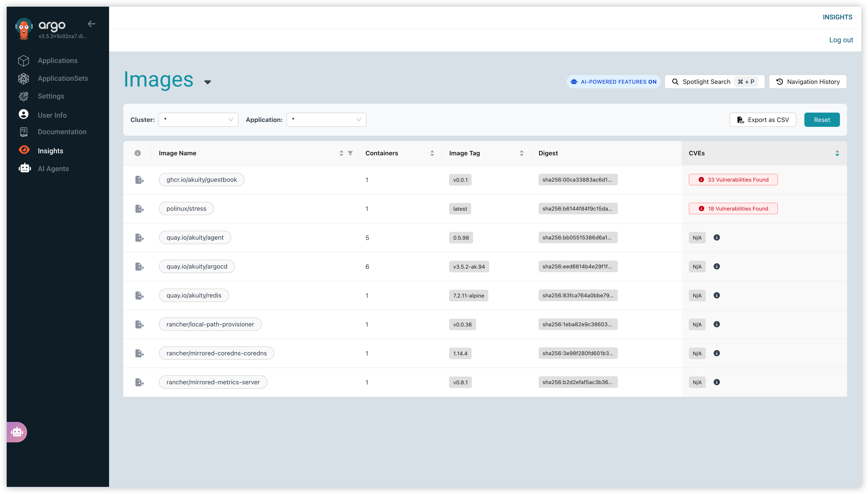The height and width of the screenshot is (494, 868).
Task: Click the digest sha256:b6144f84f9c15da...
Action: point(578,209)
